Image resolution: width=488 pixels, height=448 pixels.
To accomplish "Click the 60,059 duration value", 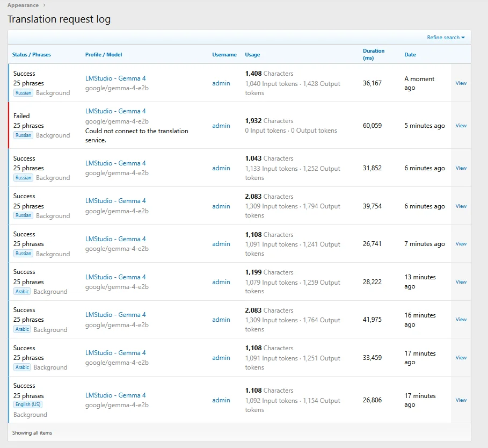I will pos(372,126).
